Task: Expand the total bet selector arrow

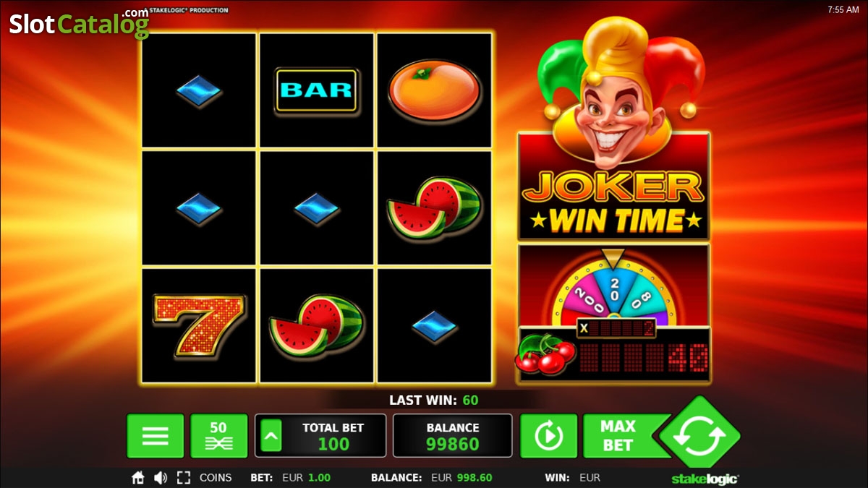Action: [271, 435]
